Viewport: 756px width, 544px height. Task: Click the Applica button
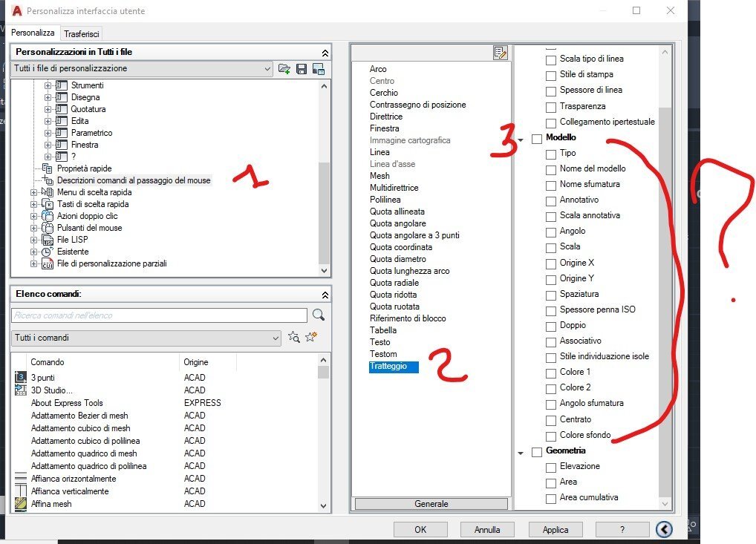coord(555,530)
